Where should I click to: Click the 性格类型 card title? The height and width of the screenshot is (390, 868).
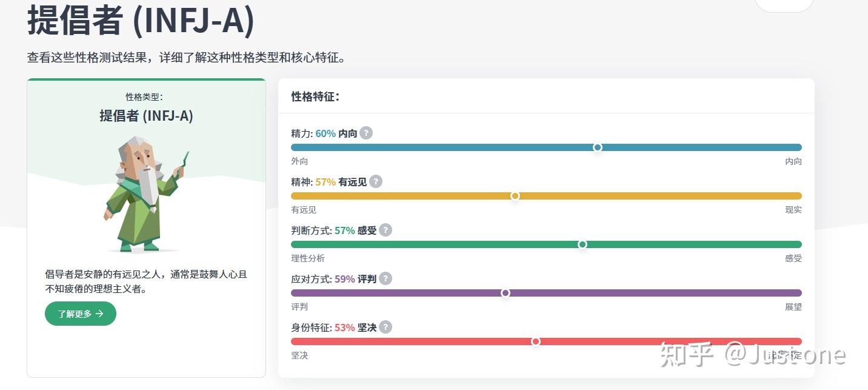click(x=146, y=96)
